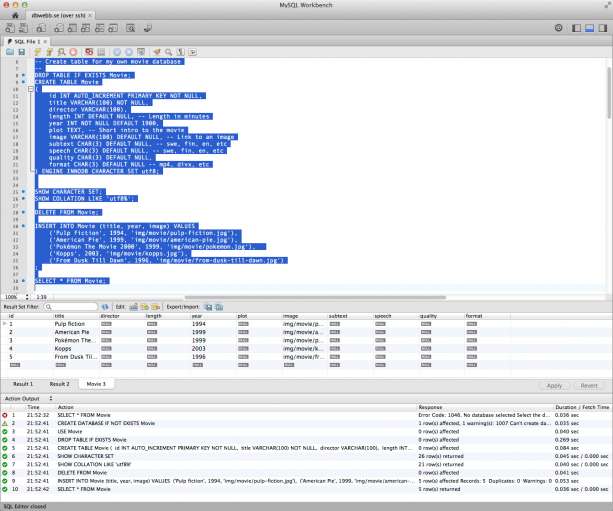This screenshot has width=613, height=511.
Task: Select the 'American Pie' title cell
Action: coord(72,332)
